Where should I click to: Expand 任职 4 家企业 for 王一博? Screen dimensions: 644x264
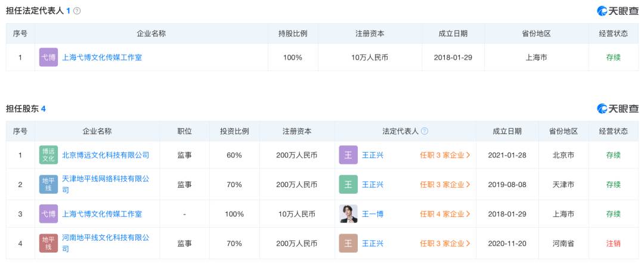(445, 214)
